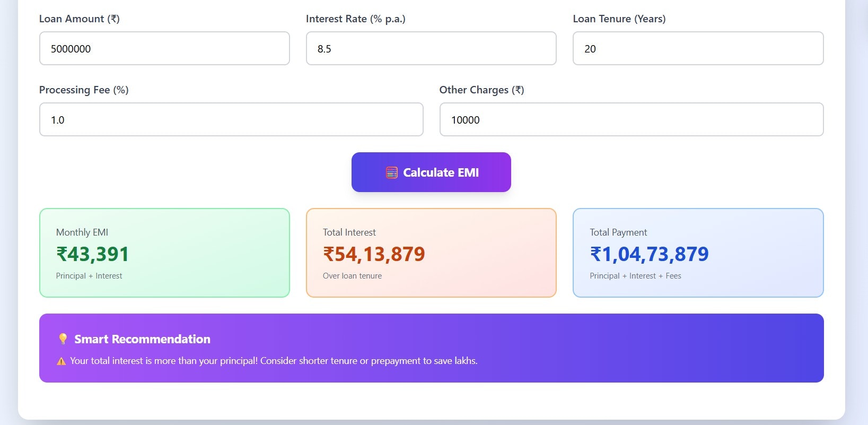Click the Smart Recommendation banner
868x425 pixels.
[x=431, y=348]
